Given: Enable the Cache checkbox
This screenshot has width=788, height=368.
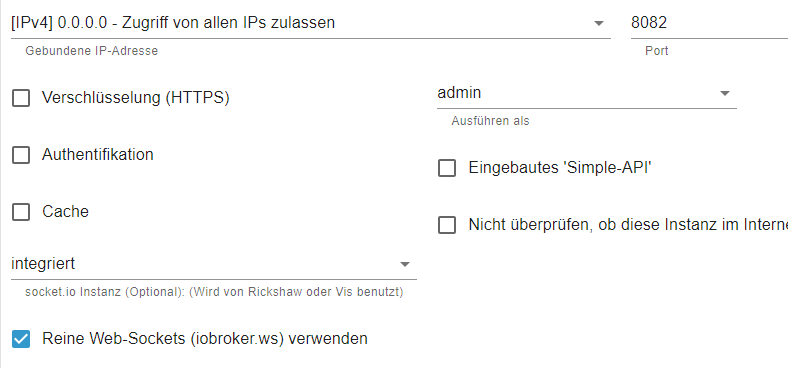Looking at the screenshot, I should pyautogui.click(x=21, y=212).
